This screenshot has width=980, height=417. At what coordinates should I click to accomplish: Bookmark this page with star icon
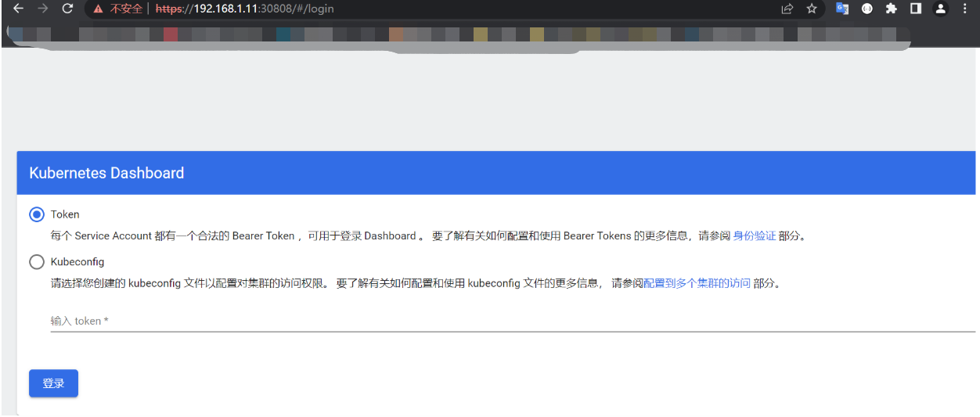(812, 9)
